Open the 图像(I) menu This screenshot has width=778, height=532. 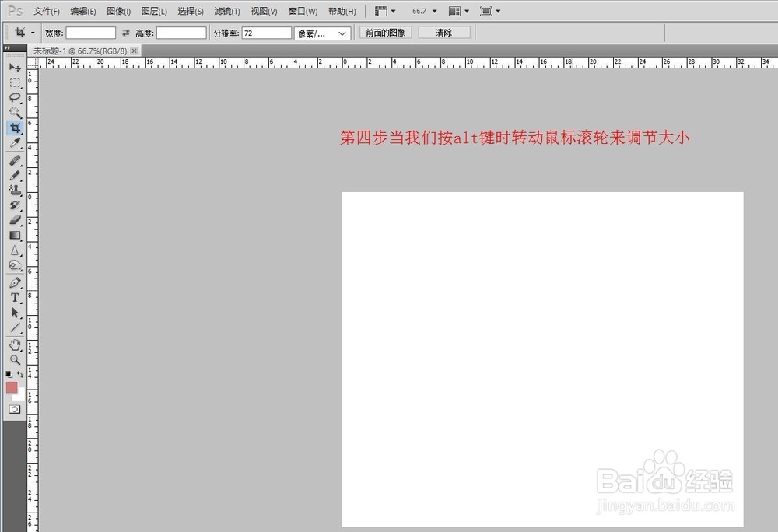[118, 11]
